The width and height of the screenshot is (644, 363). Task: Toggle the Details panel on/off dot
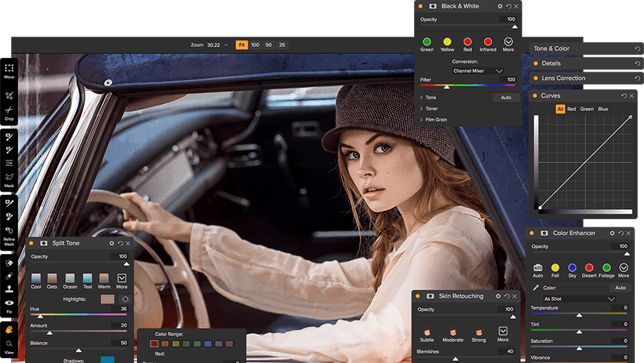tap(535, 63)
